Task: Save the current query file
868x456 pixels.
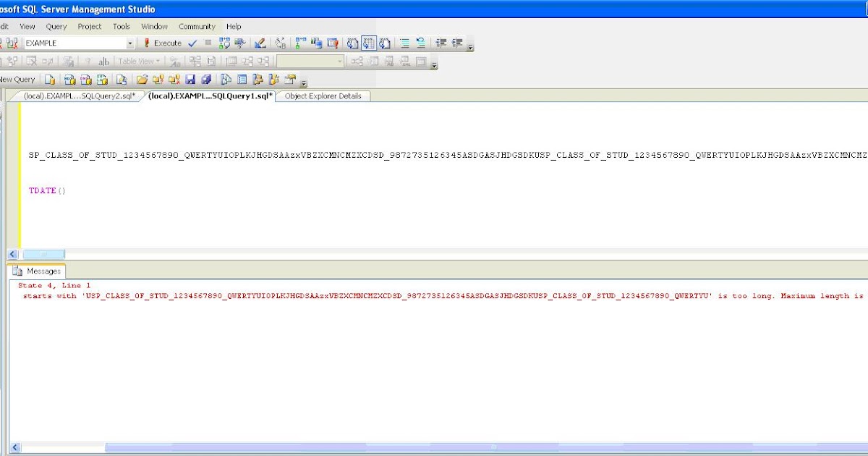Action: (x=190, y=79)
